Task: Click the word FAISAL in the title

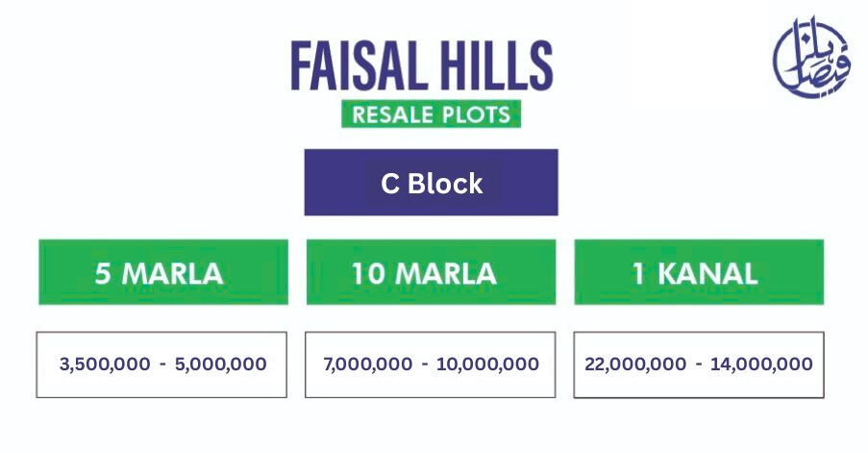Action: click(358, 65)
